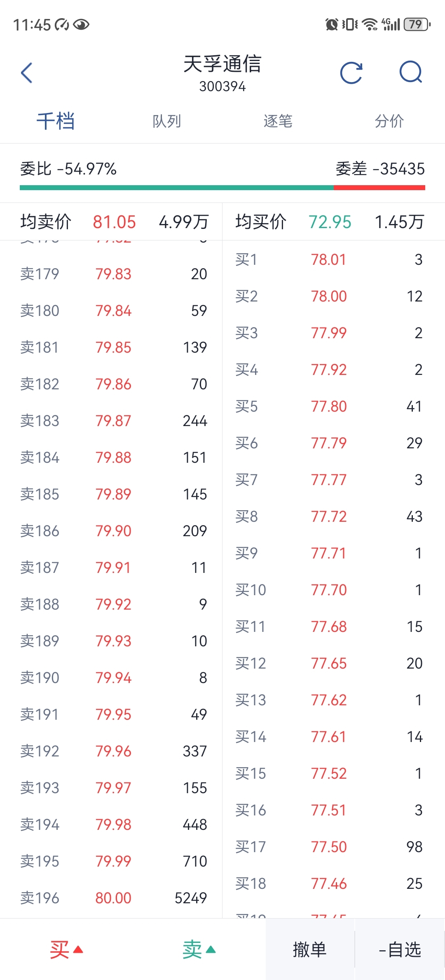
Task: Select the 千档 tab
Action: point(56,121)
